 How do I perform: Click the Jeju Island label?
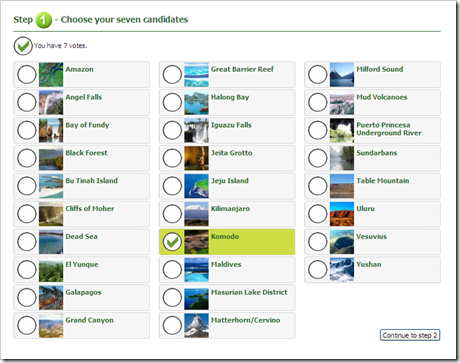point(230,181)
